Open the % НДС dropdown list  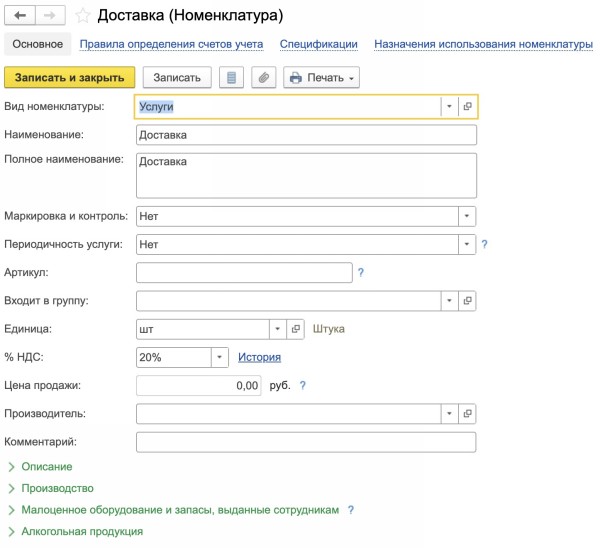point(219,357)
